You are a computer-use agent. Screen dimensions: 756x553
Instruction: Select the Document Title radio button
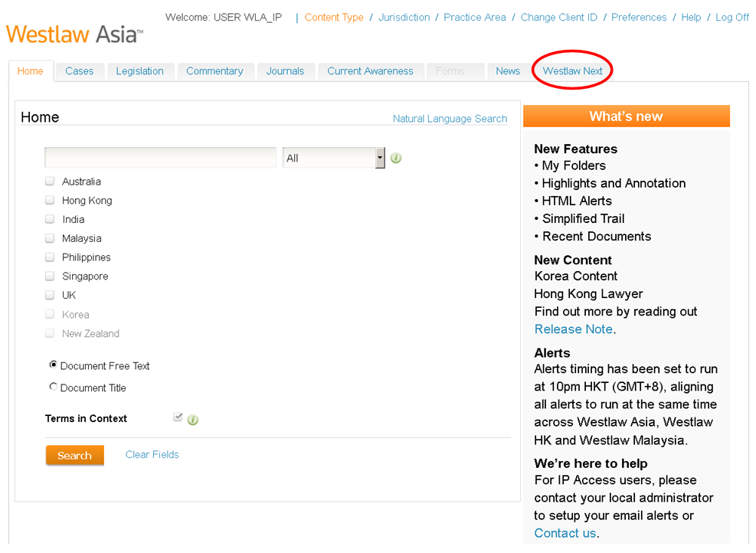point(54,387)
